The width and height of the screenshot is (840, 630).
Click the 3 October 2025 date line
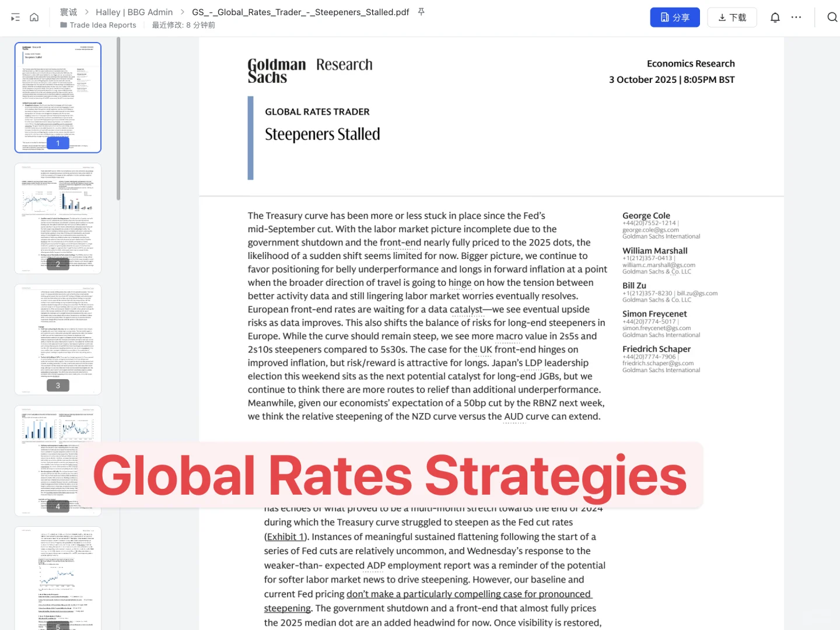coord(672,79)
